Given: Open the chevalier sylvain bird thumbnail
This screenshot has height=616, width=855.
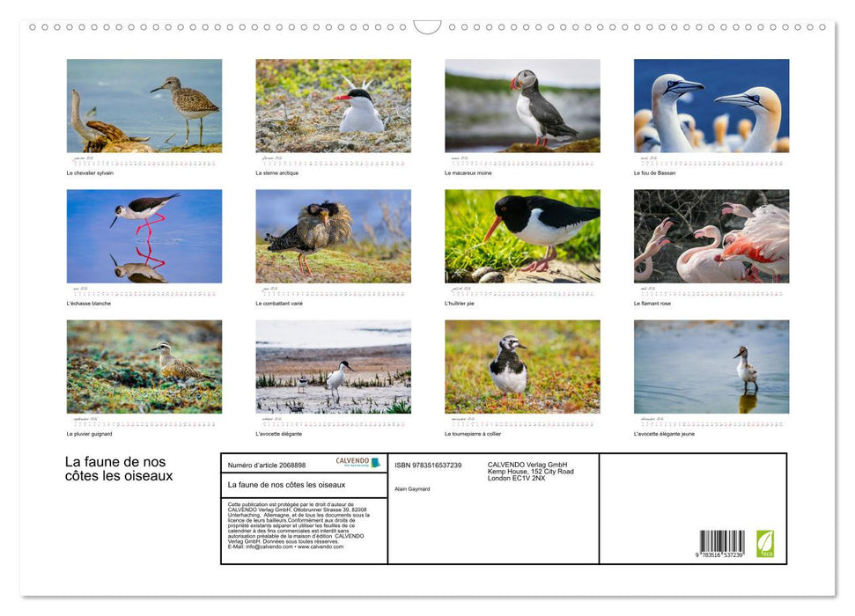Looking at the screenshot, I should [145, 106].
